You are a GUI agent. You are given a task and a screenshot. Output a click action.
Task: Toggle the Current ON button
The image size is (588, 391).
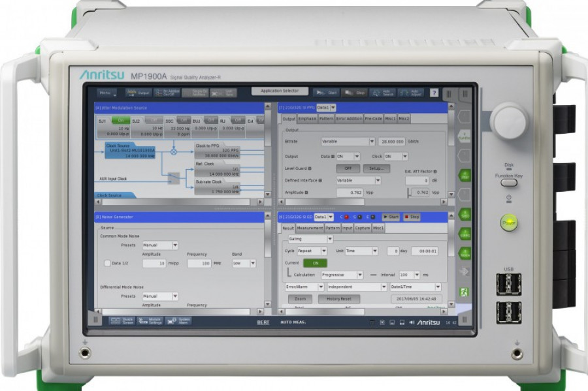[x=315, y=263]
